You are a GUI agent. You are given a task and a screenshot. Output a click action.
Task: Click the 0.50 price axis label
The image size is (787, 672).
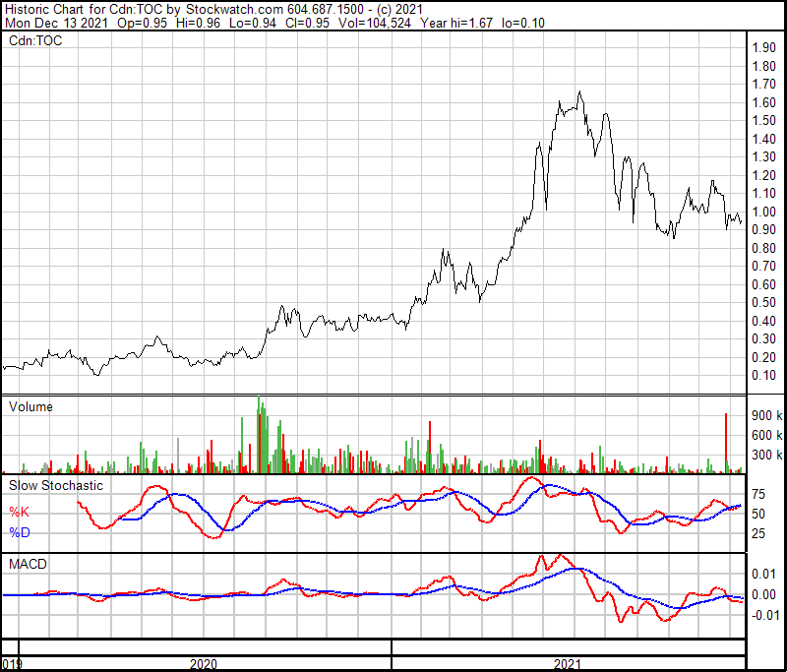coord(764,303)
